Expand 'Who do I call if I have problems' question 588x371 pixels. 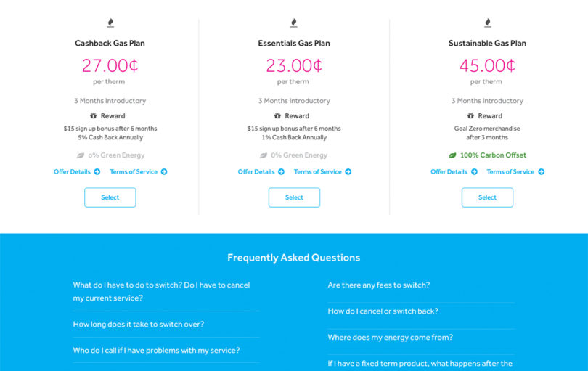click(156, 351)
